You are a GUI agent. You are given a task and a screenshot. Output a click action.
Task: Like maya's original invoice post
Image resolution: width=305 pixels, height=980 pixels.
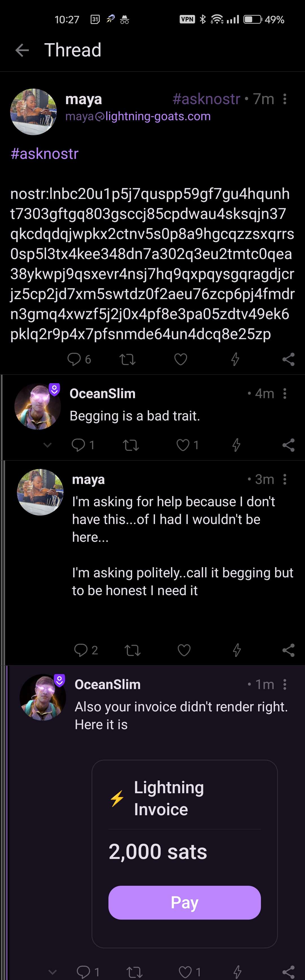tap(180, 359)
